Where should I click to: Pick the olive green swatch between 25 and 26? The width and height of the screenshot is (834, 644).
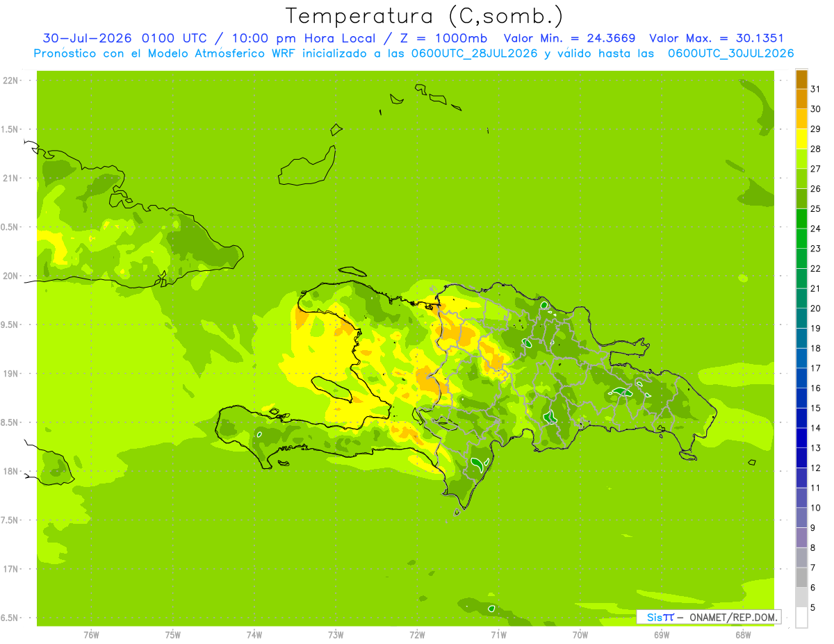point(801,199)
